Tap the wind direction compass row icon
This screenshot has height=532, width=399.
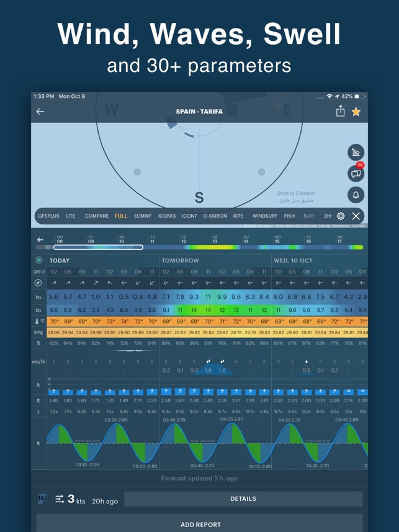coord(38,283)
